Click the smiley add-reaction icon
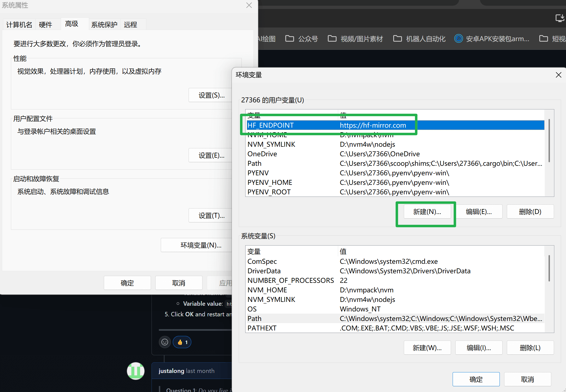The image size is (566, 392). 165,342
